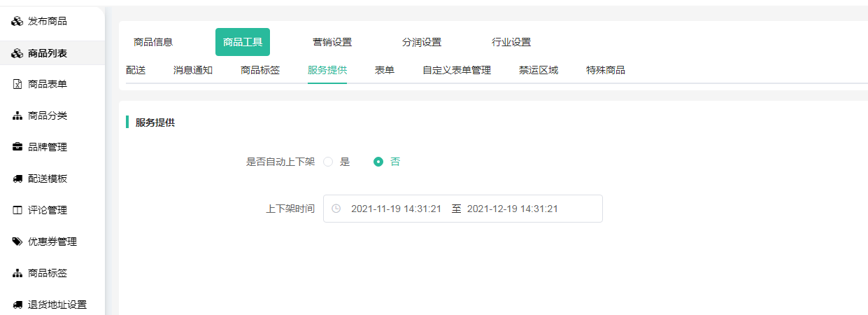Image resolution: width=868 pixels, height=315 pixels.
Task: Click the 商品表单 file icon
Action: pyautogui.click(x=17, y=85)
